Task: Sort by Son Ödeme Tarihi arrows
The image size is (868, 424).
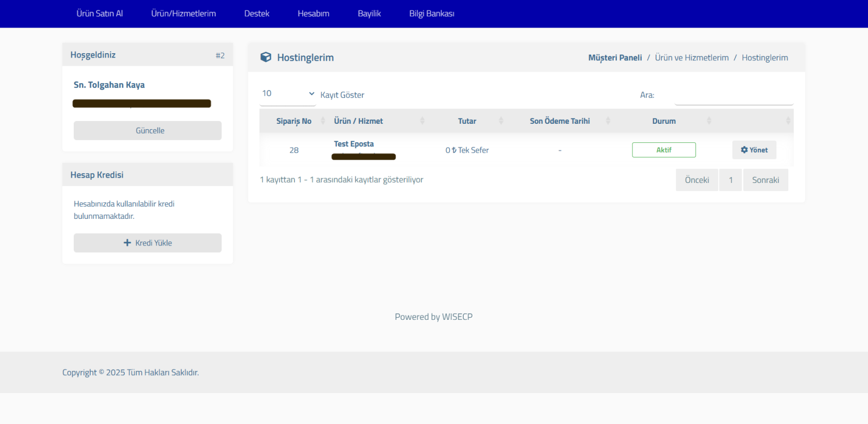Action: [608, 121]
